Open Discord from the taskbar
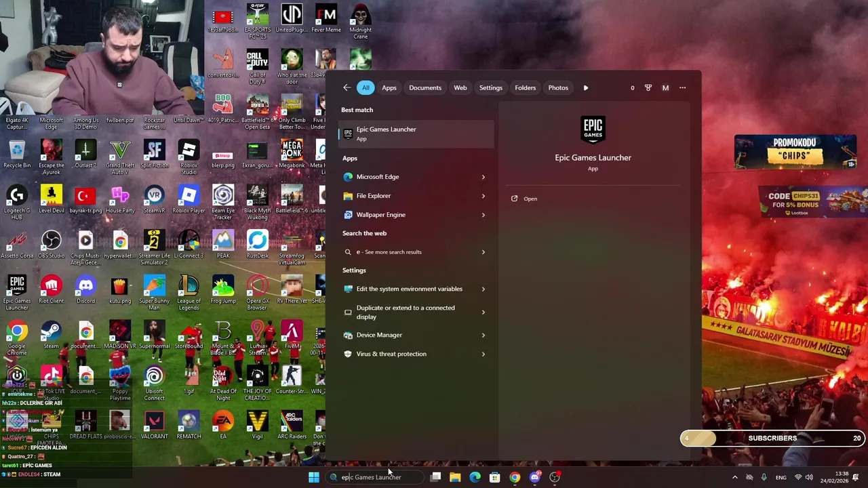Viewport: 868px width, 488px height. click(535, 477)
